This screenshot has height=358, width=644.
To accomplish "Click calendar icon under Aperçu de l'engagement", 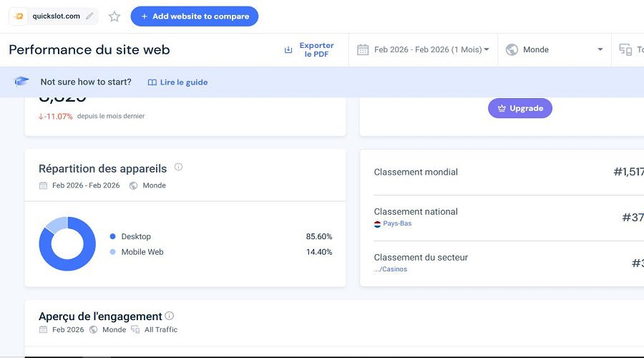I will point(43,329).
